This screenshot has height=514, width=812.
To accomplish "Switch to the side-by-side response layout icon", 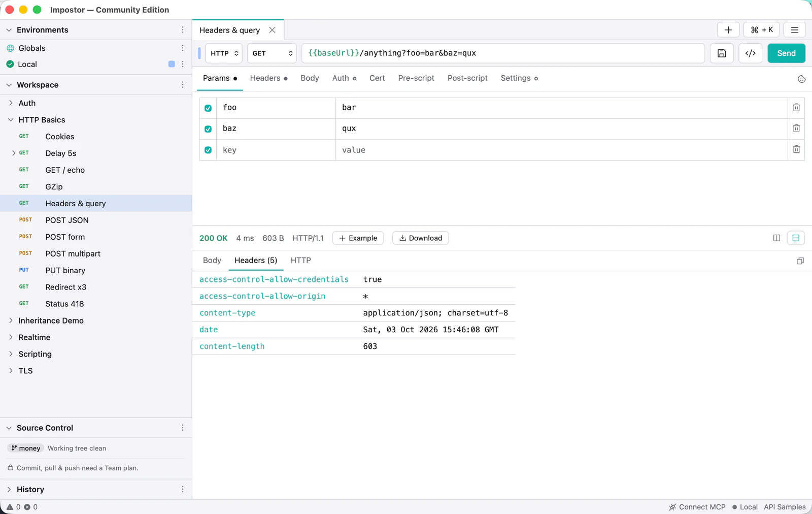I will 776,238.
